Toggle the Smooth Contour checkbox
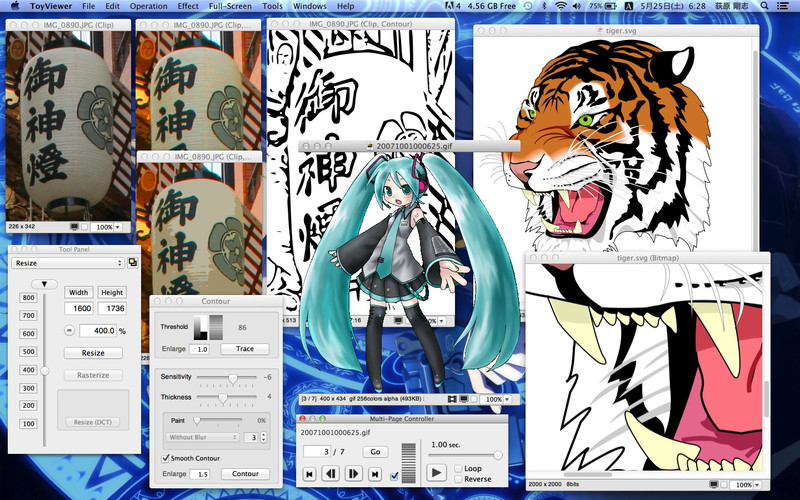Screen dimensions: 800x500 tap(165, 458)
